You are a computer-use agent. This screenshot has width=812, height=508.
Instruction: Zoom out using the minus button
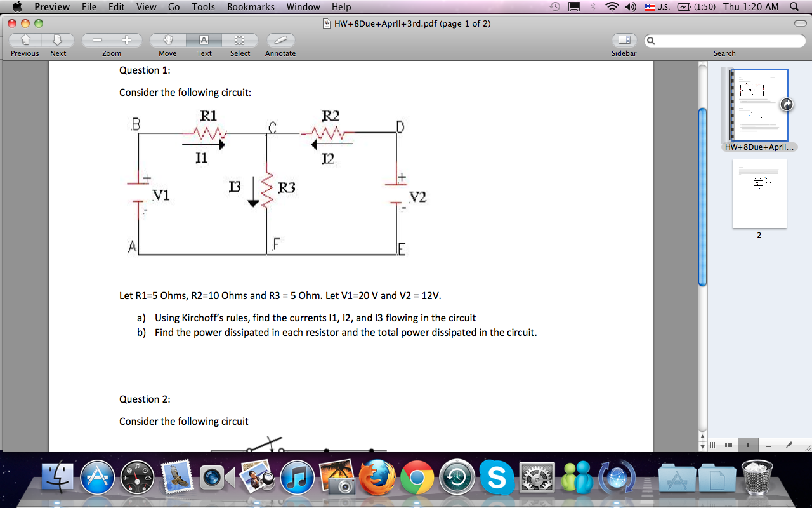pos(96,39)
